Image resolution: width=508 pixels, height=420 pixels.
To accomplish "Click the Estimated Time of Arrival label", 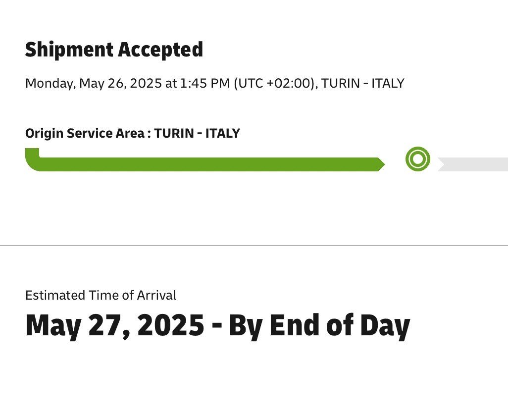I will (x=101, y=296).
